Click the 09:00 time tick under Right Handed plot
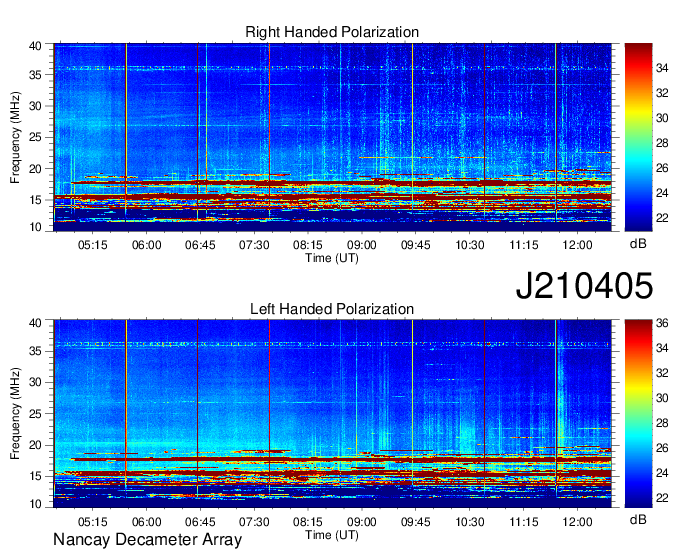 pyautogui.click(x=362, y=245)
